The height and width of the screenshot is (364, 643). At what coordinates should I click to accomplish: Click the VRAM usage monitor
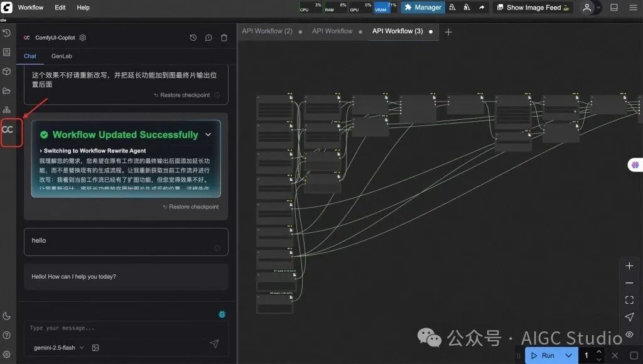point(385,8)
